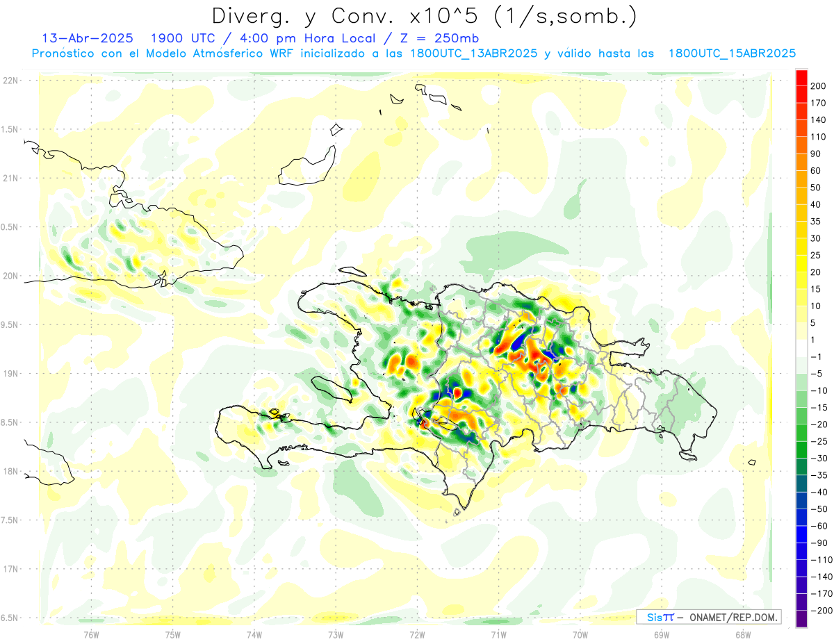Image resolution: width=834 pixels, height=644 pixels.
Task: Click the '20N' latitude label
Action: tap(10, 276)
